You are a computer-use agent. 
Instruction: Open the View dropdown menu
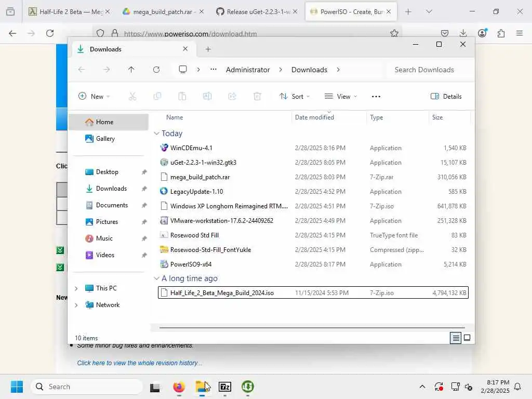(341, 96)
